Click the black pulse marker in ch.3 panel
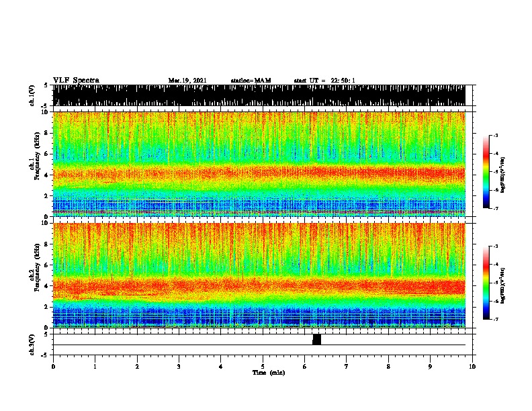This screenshot has height=411, width=532. 316,339
